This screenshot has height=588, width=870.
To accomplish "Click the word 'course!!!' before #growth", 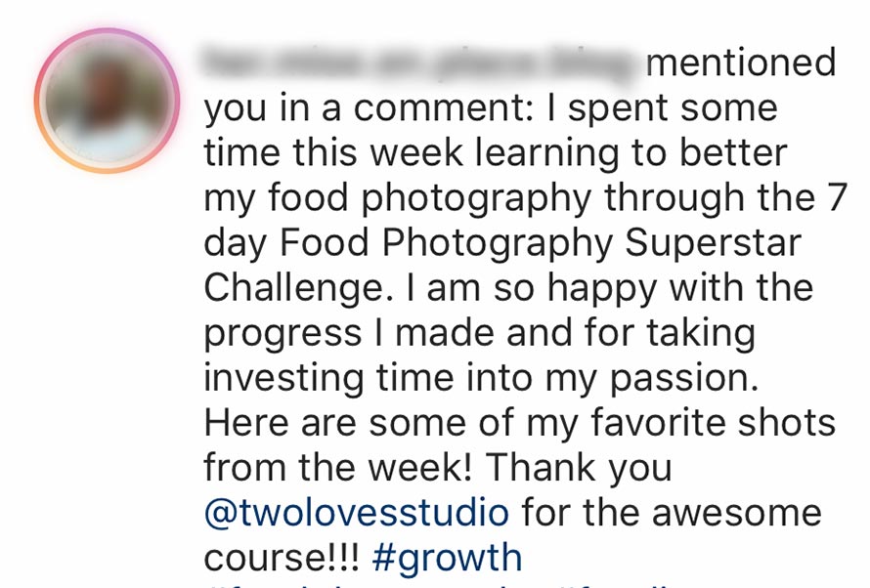I will (x=282, y=558).
